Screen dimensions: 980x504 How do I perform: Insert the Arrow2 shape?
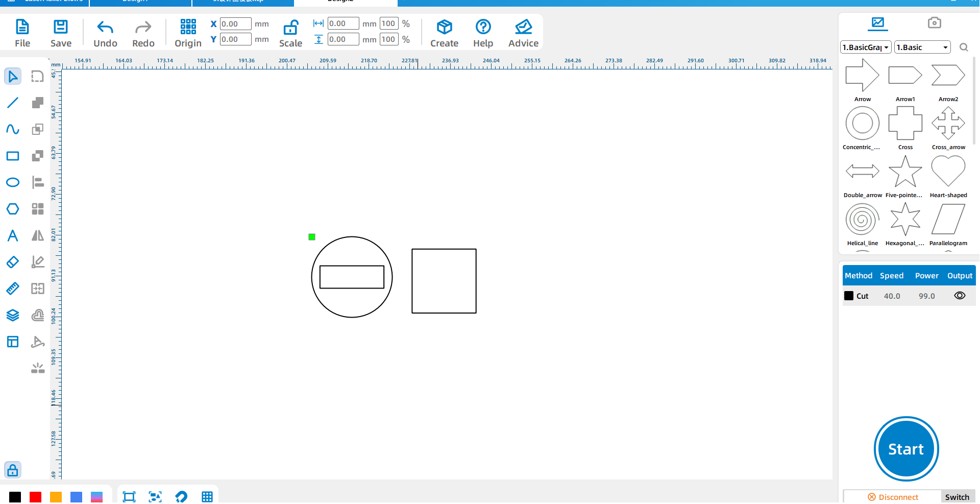pos(948,75)
